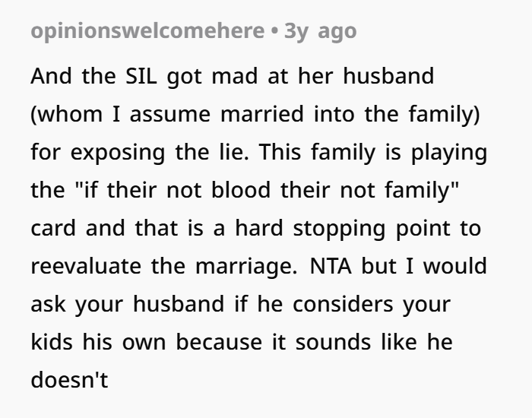Screen dimensions: 532x418
Task: Click the word "ask" starting the seventh line
Action: point(49,305)
